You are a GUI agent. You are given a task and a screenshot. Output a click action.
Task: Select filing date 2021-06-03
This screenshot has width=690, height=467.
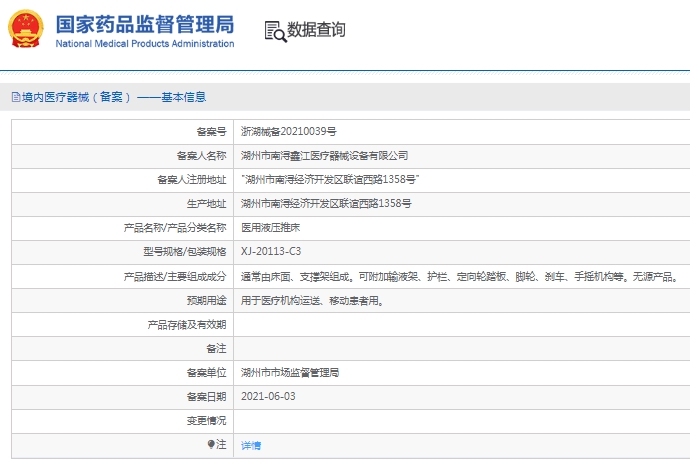[268, 396]
